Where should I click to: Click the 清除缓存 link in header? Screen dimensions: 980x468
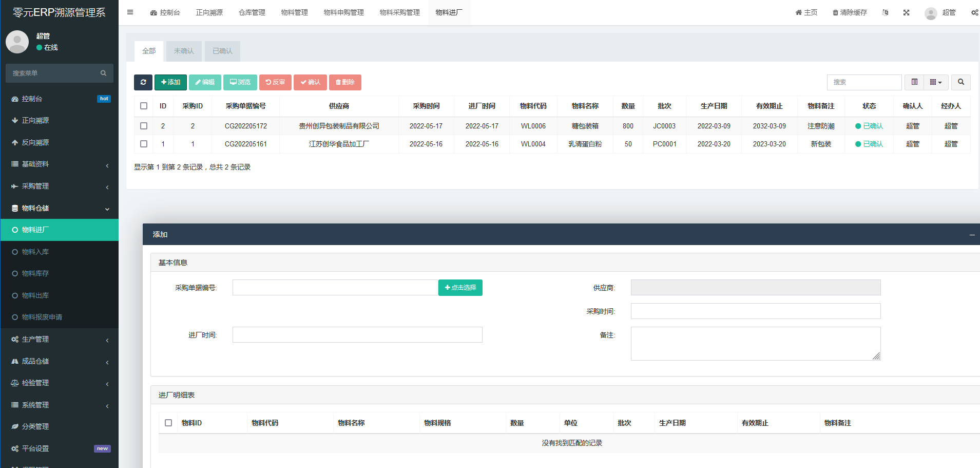click(x=850, y=12)
